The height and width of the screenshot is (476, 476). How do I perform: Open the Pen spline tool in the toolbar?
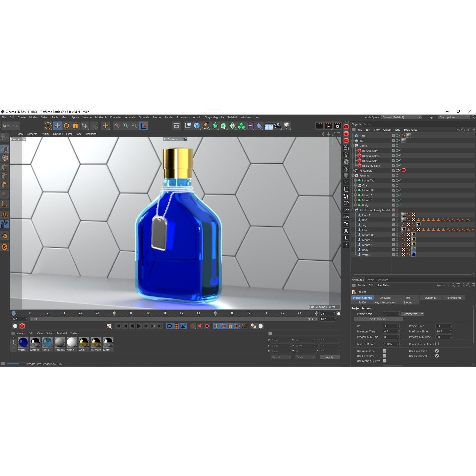pyautogui.click(x=206, y=126)
